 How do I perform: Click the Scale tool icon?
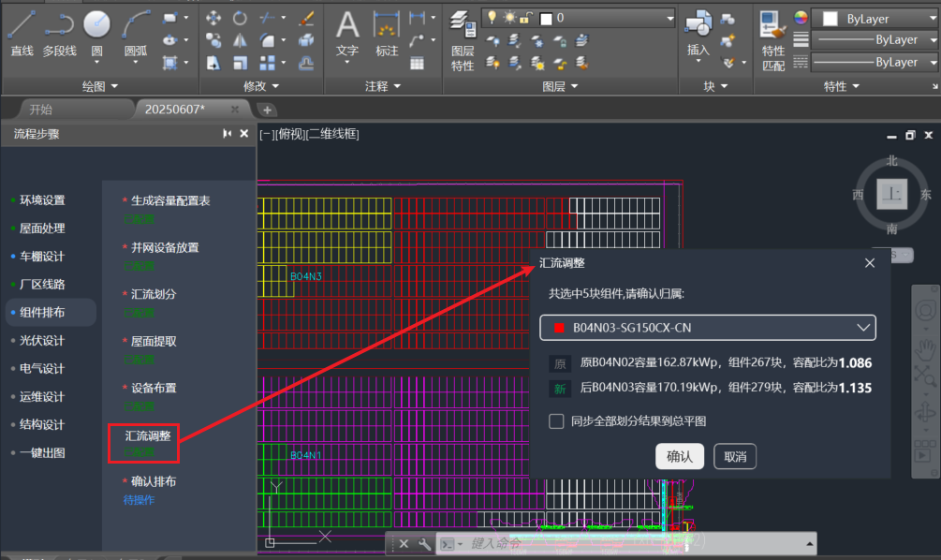[240, 63]
